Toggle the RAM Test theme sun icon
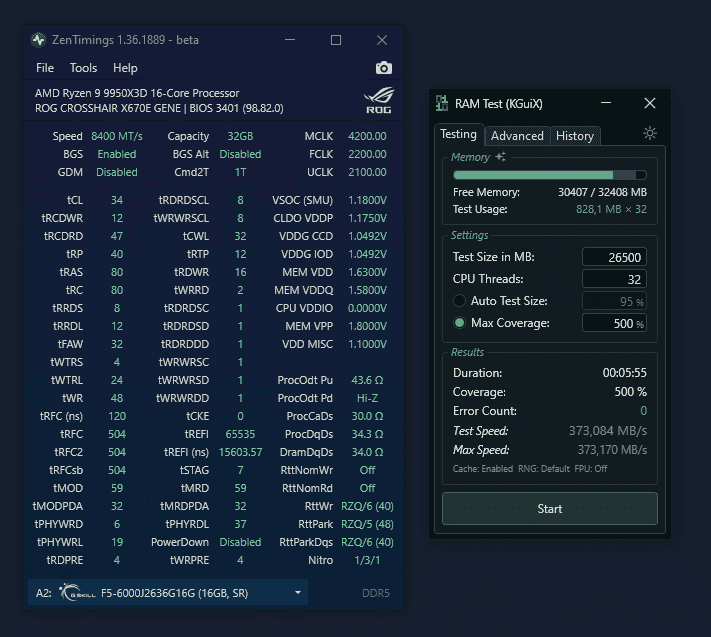Viewport: 711px width, 637px height. (x=650, y=133)
